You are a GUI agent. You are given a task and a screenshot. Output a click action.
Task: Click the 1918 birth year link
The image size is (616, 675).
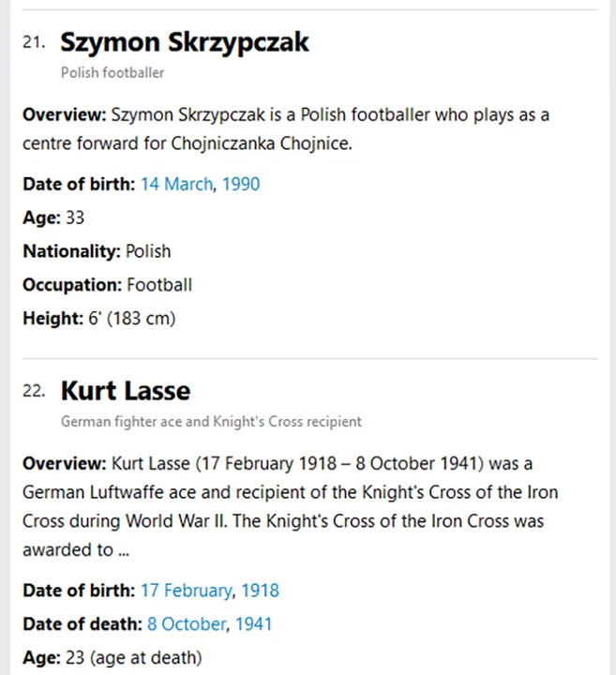[260, 591]
